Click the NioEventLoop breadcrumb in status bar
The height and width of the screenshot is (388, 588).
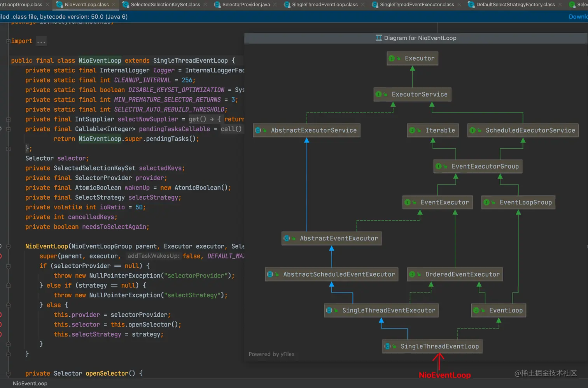[30, 383]
